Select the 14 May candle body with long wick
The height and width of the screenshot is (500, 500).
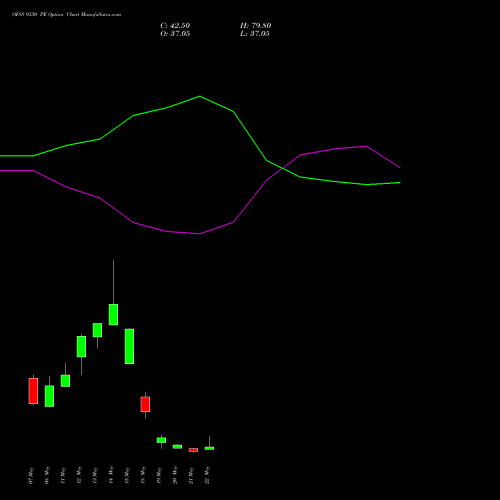[113, 314]
